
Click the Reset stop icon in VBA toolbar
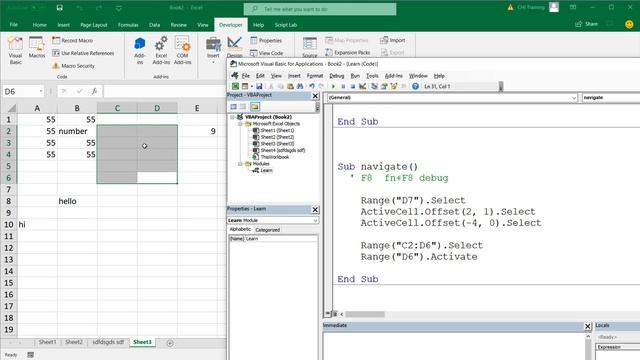coord(353,86)
